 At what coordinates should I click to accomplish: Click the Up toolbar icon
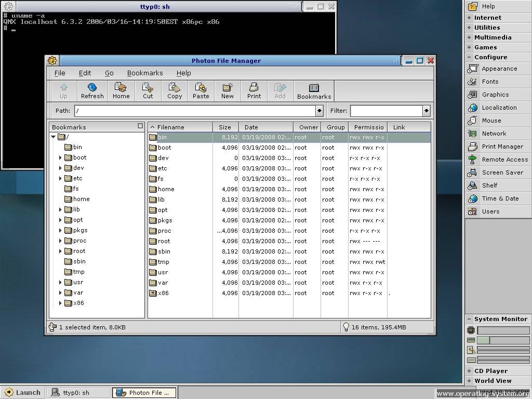click(63, 91)
